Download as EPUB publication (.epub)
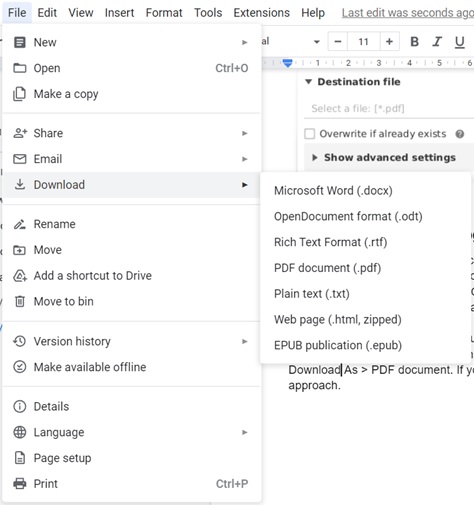This screenshot has height=505, width=474. coord(366,345)
